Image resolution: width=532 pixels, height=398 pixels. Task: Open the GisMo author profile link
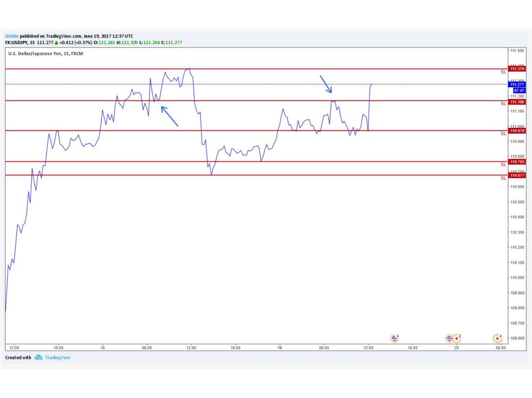click(x=11, y=36)
